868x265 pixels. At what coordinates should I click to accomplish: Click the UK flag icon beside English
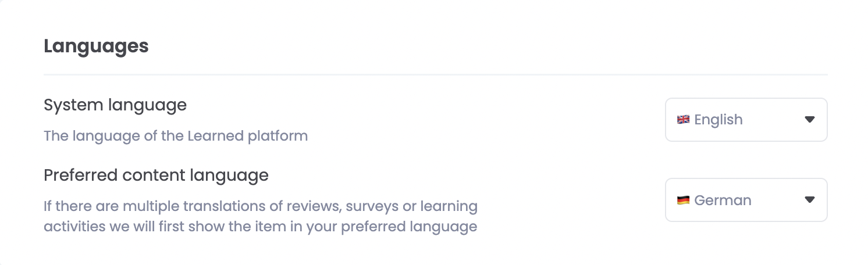point(683,120)
